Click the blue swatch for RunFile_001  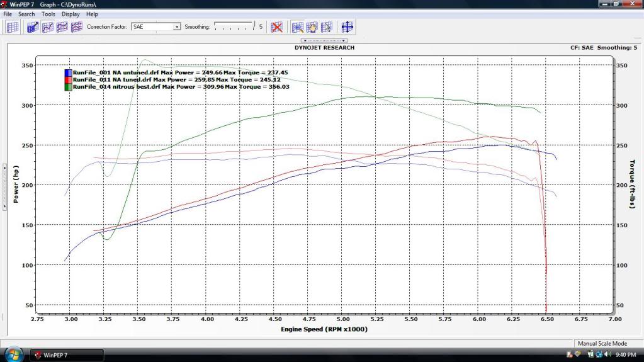pos(68,73)
